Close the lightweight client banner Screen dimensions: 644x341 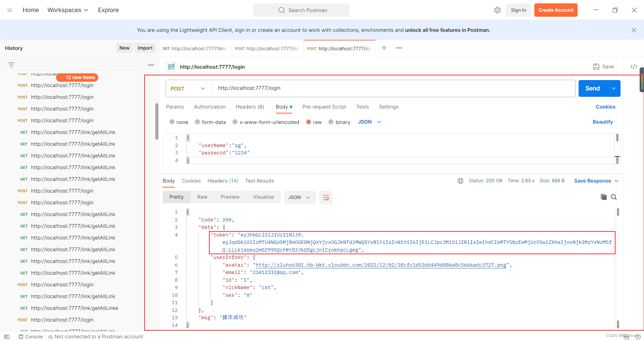pyautogui.click(x=634, y=30)
